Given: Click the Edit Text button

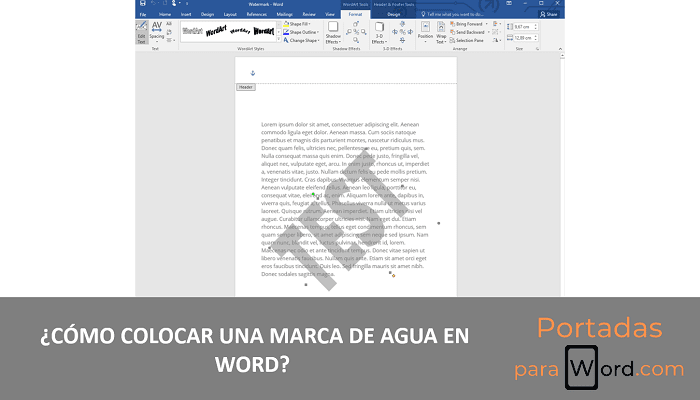Looking at the screenshot, I should pos(142,32).
